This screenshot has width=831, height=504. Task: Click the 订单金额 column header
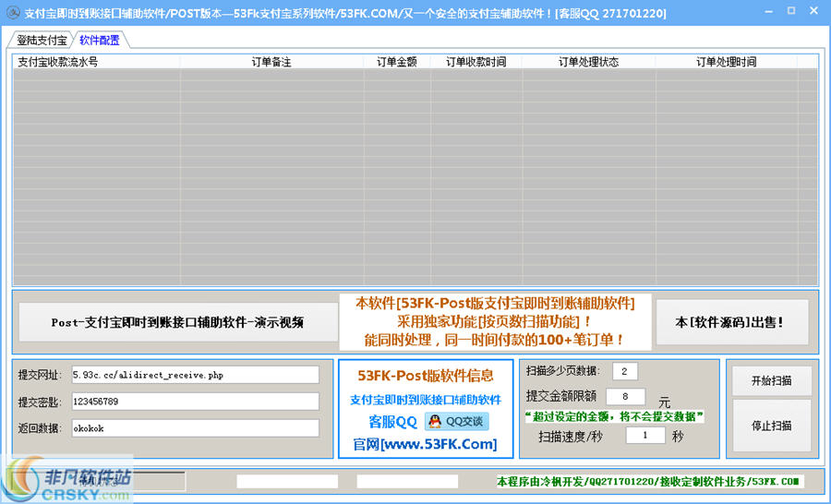click(396, 62)
